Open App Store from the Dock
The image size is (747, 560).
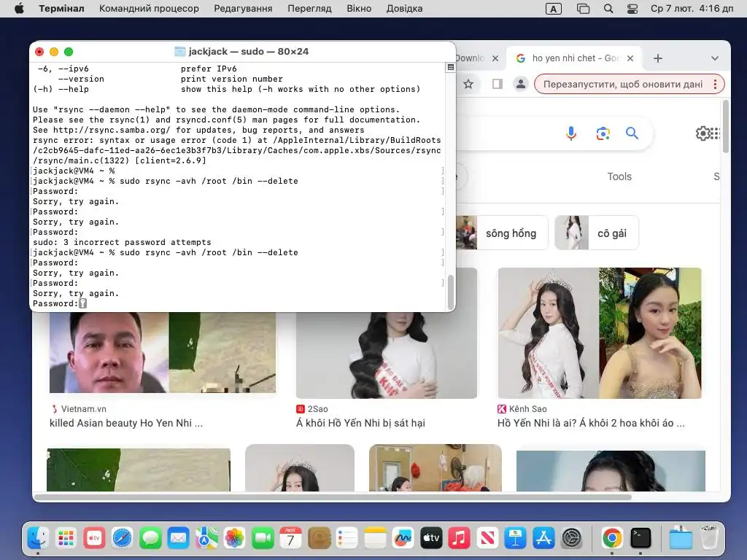click(x=543, y=538)
